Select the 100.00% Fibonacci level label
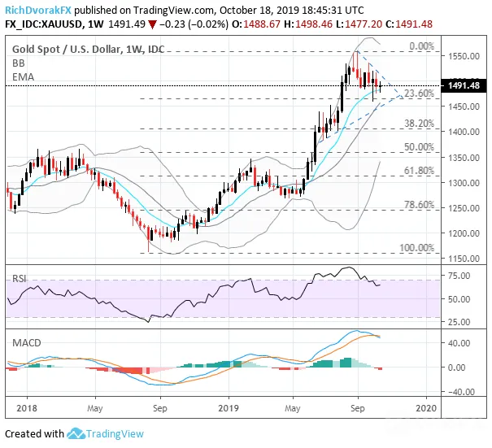Screen dimensions: 492x448 click(416, 248)
